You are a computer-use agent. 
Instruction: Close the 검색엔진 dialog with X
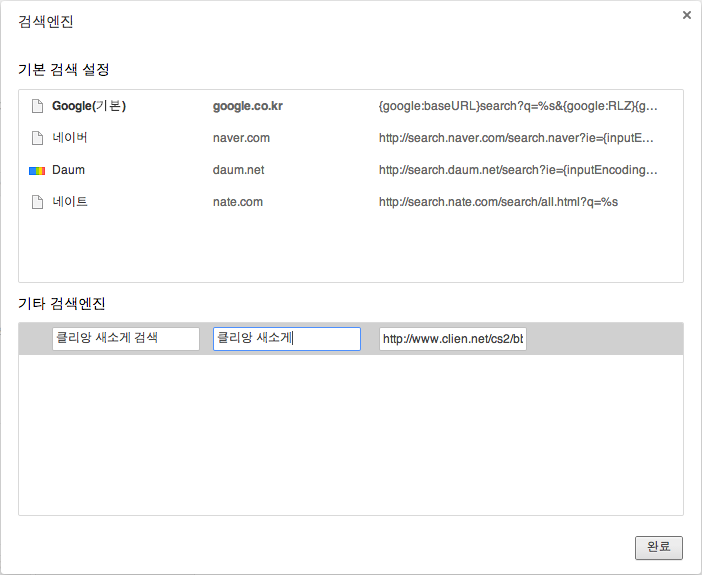coord(687,15)
